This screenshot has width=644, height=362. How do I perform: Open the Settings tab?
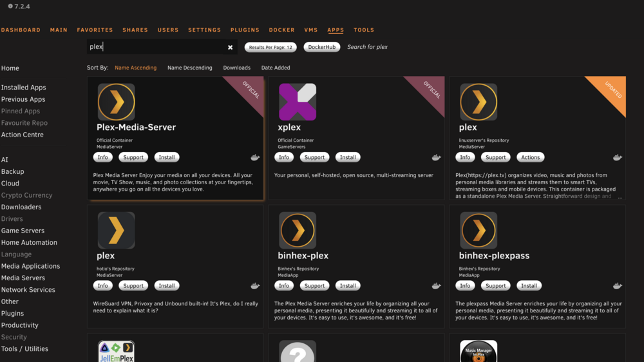pyautogui.click(x=205, y=30)
